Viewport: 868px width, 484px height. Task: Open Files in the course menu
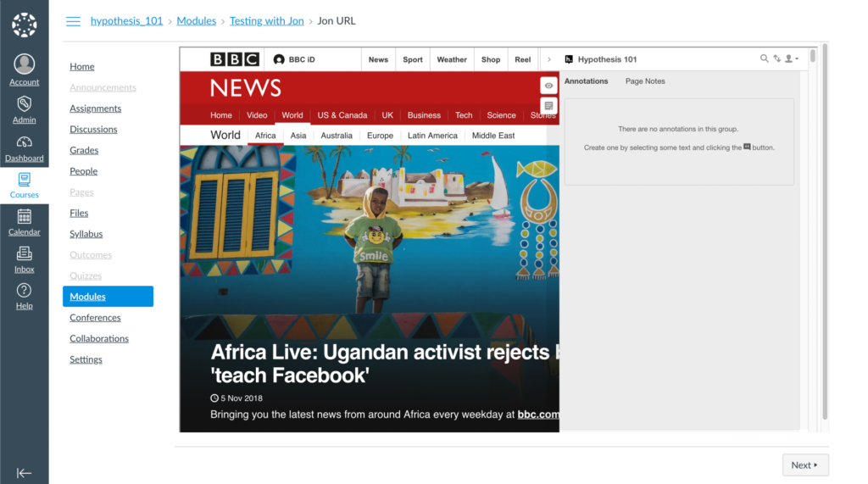[x=79, y=214]
